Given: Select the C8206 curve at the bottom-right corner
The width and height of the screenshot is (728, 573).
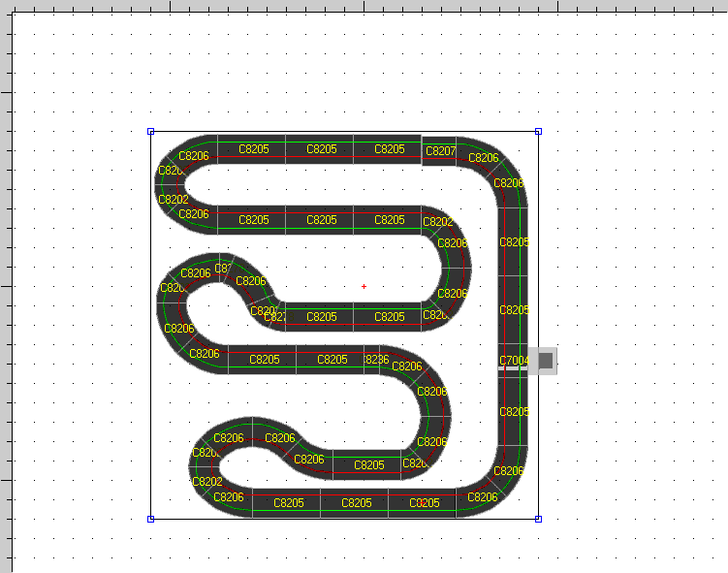Looking at the screenshot, I should point(508,472).
